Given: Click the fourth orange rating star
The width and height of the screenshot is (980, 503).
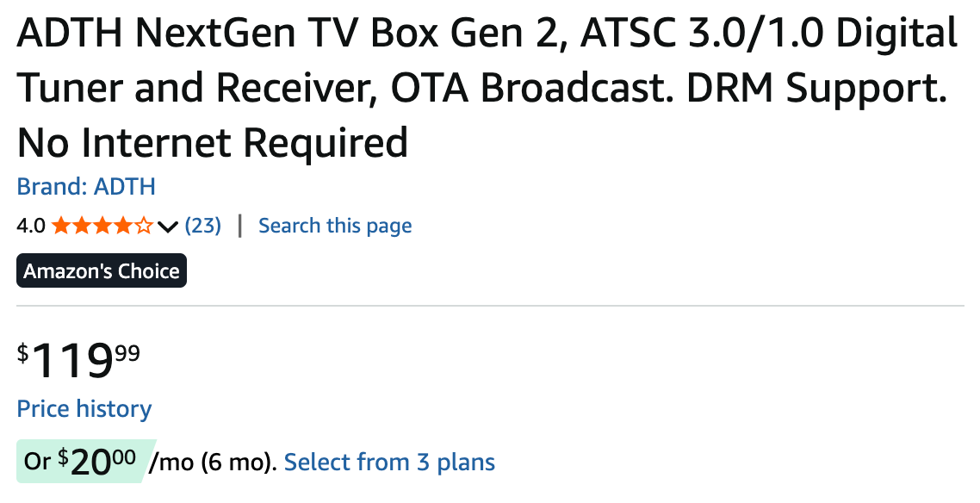Looking at the screenshot, I should [122, 227].
